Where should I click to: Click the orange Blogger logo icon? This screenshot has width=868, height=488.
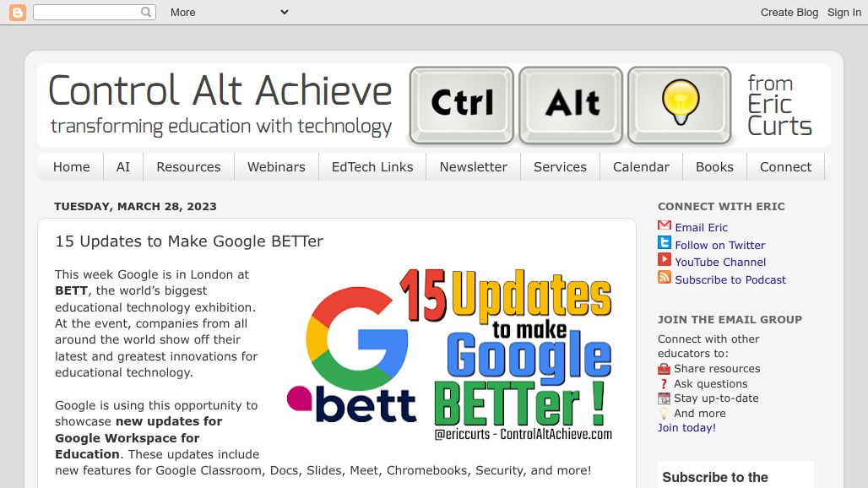click(18, 12)
